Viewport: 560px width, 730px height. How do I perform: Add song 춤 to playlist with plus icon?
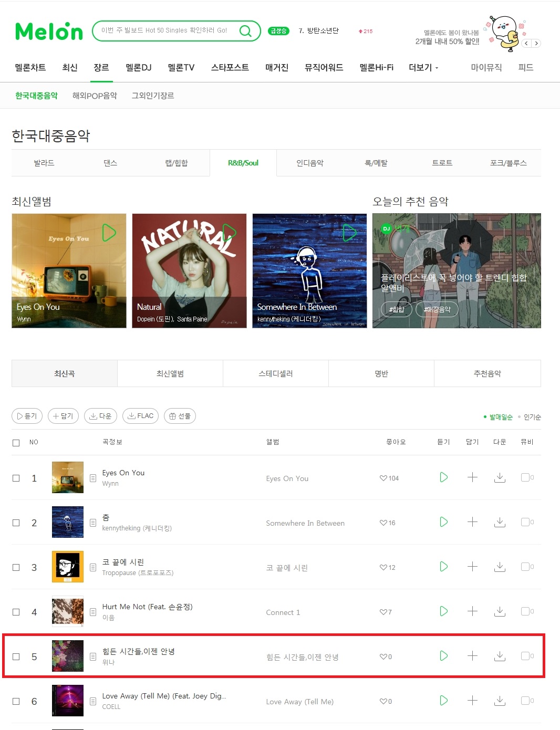coord(472,522)
